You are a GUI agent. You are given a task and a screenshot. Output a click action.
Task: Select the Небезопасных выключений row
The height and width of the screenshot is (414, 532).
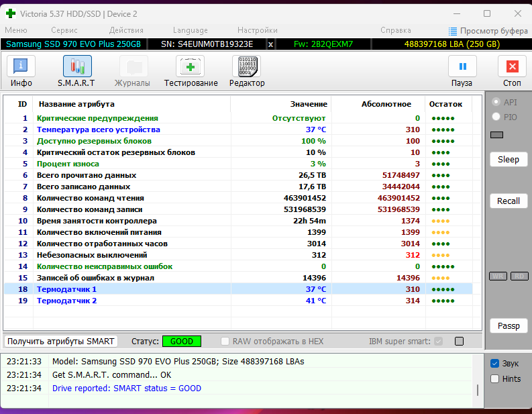[238, 255]
